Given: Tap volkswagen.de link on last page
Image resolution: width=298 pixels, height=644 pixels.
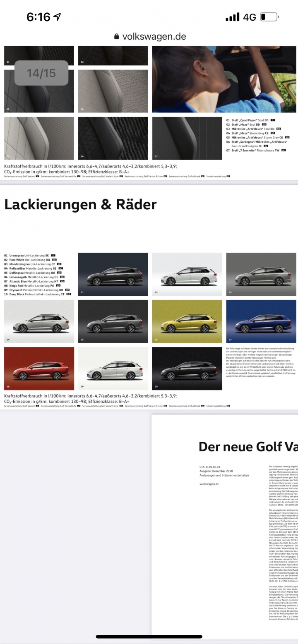Looking at the screenshot, I should click(x=209, y=484).
